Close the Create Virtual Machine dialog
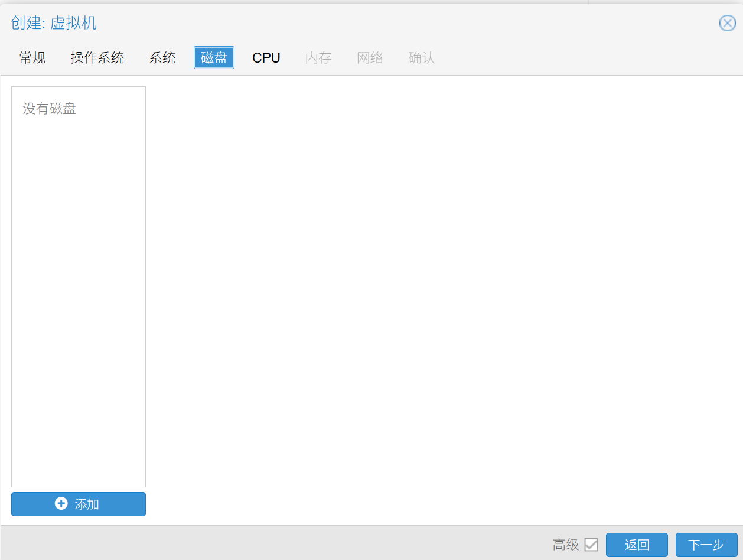 727,23
